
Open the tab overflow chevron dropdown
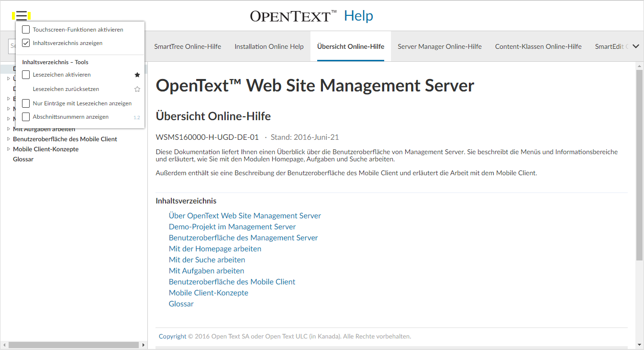click(636, 46)
